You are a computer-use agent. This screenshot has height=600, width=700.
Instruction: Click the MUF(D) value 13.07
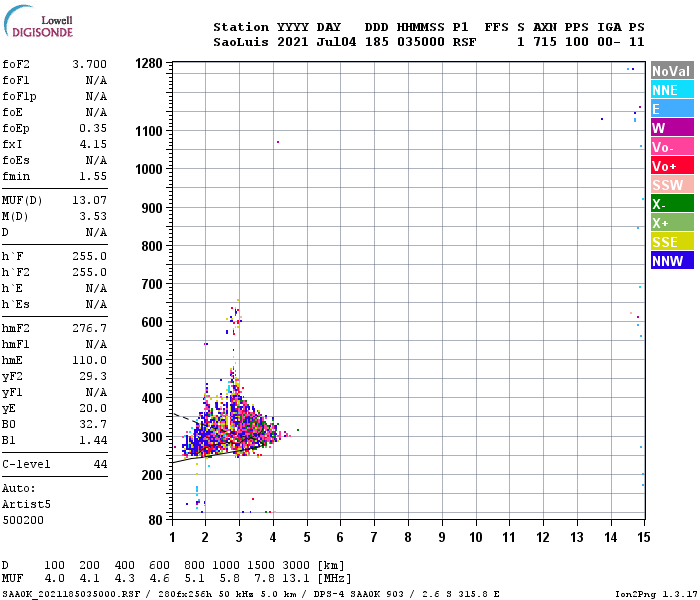pyautogui.click(x=89, y=200)
